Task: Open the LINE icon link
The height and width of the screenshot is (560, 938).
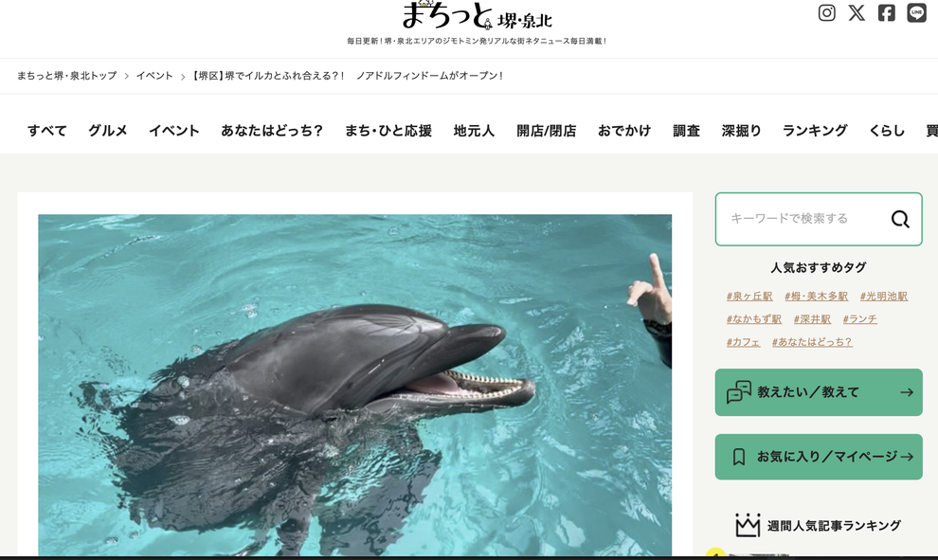Action: [x=916, y=12]
